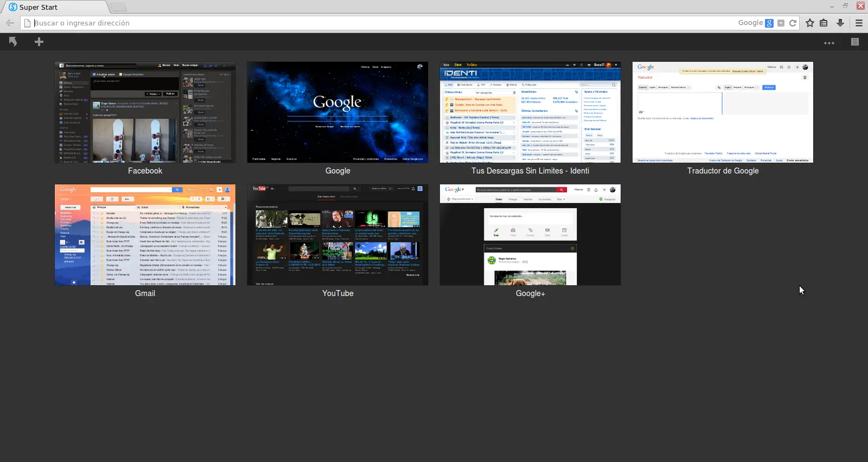Open the Super Start notes panel icon
Image resolution: width=868 pixels, height=462 pixels.
pos(855,42)
